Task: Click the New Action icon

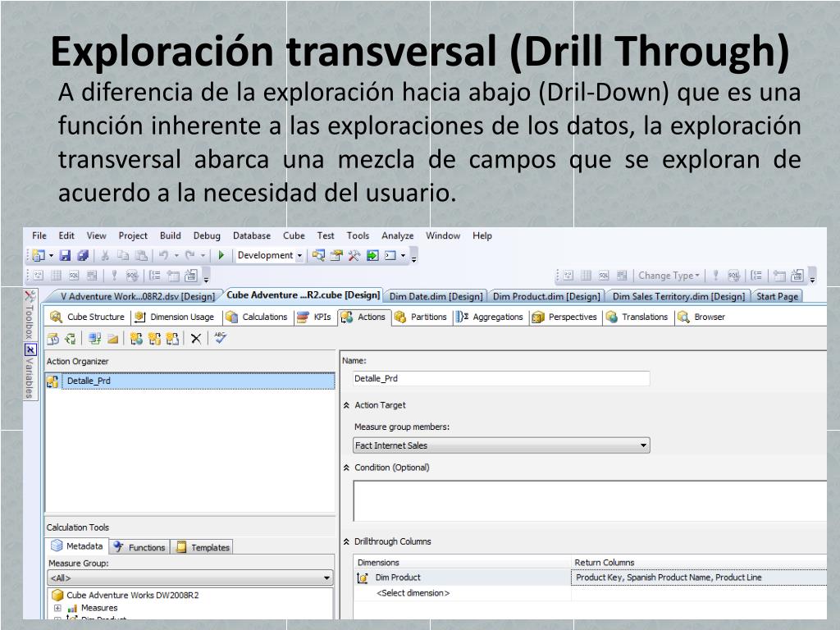Action: point(136,339)
